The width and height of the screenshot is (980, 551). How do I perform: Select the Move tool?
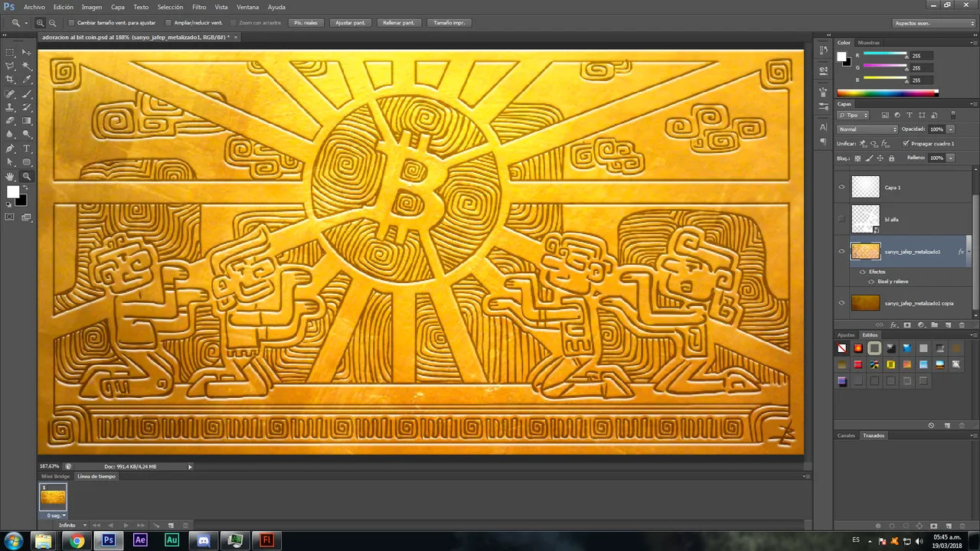point(27,53)
